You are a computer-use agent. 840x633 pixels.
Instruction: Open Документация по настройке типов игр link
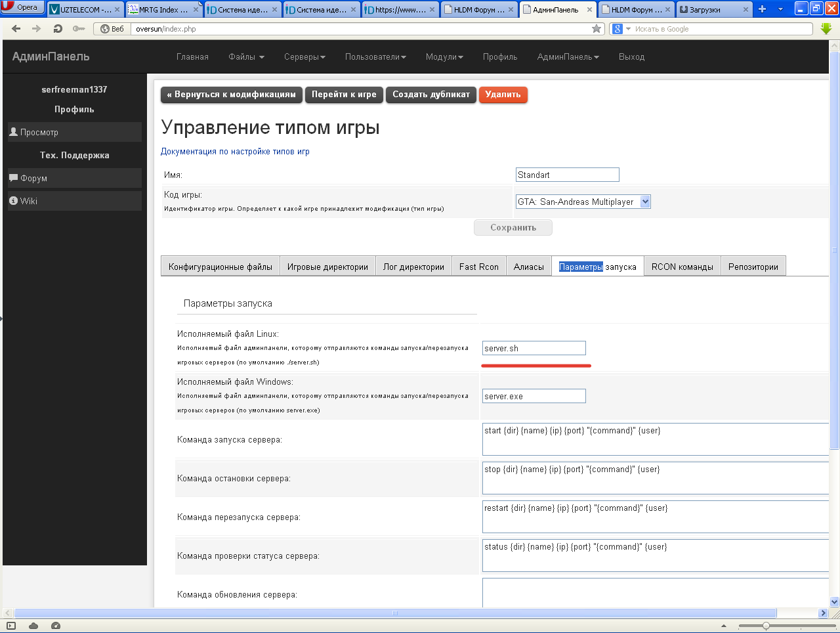(235, 152)
